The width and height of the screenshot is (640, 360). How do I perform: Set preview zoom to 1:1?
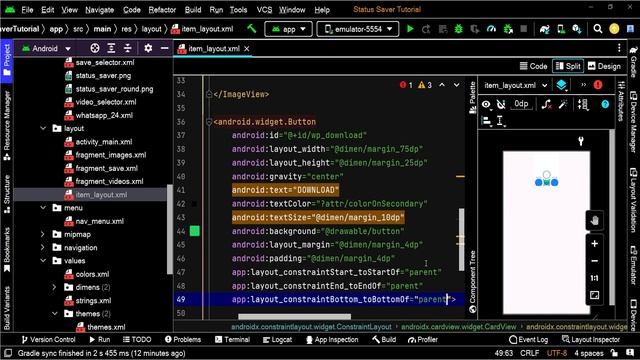click(x=594, y=278)
